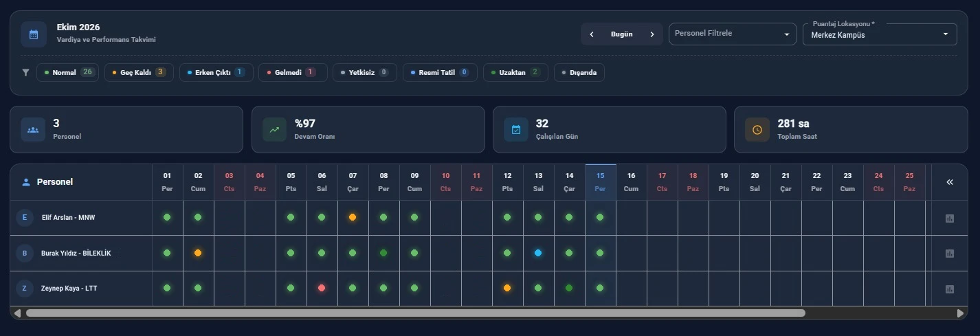The height and width of the screenshot is (336, 980).
Task: Advance to next month with right chevron
Action: point(652,34)
